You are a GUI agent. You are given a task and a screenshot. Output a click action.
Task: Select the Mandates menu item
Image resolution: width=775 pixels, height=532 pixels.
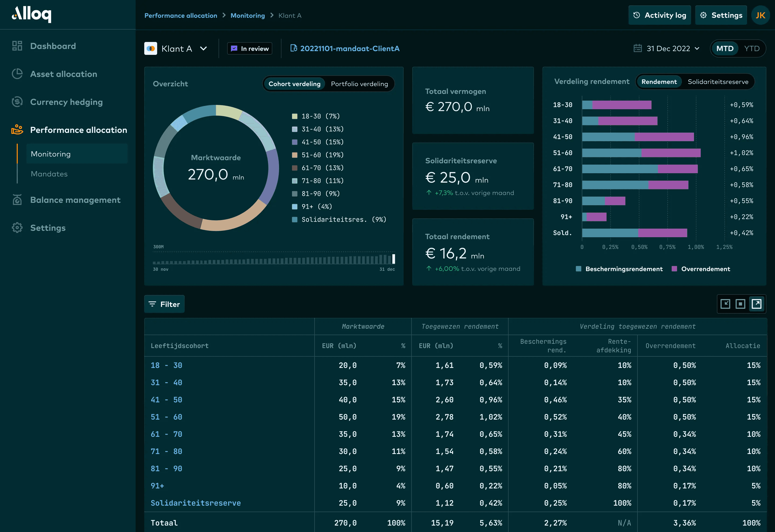[49, 174]
